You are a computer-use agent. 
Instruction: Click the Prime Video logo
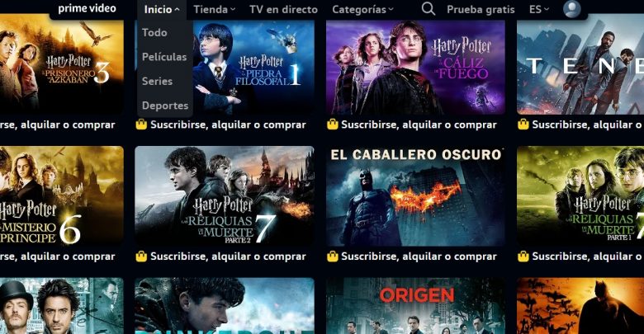tap(87, 8)
